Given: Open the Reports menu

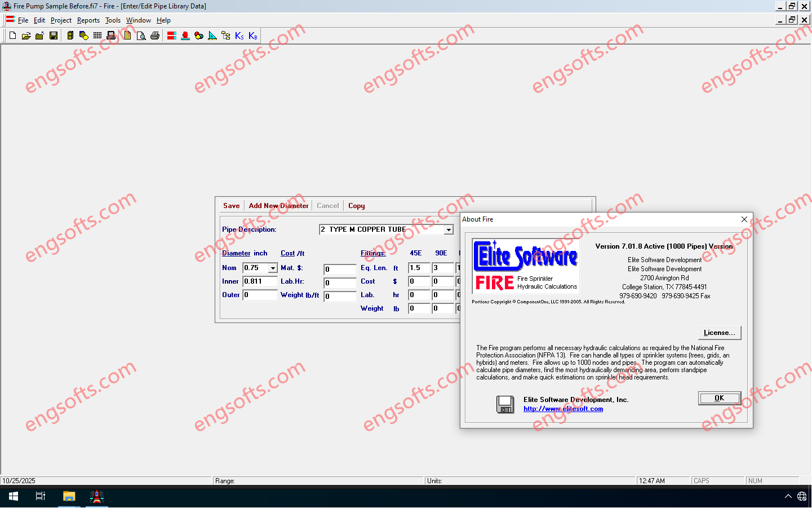Looking at the screenshot, I should pos(88,20).
